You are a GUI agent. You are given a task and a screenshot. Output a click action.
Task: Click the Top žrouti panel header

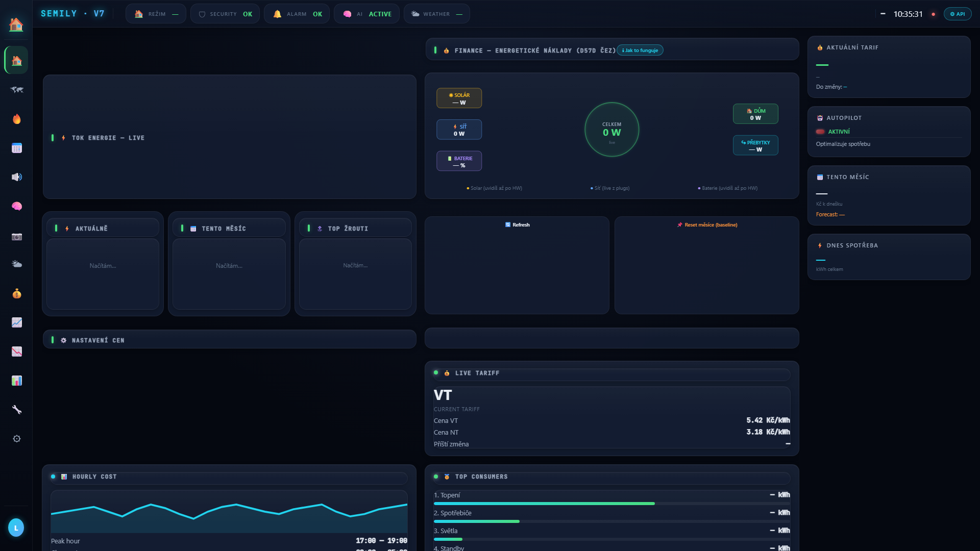point(355,228)
